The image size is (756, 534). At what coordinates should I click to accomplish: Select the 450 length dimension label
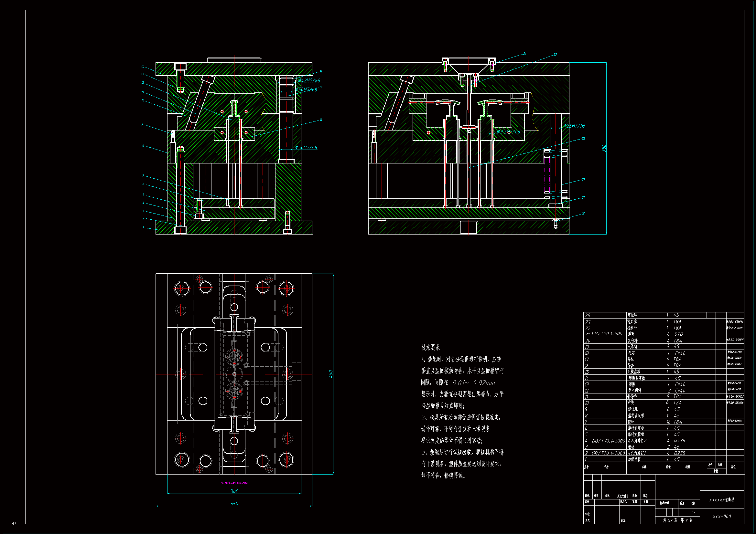[330, 374]
